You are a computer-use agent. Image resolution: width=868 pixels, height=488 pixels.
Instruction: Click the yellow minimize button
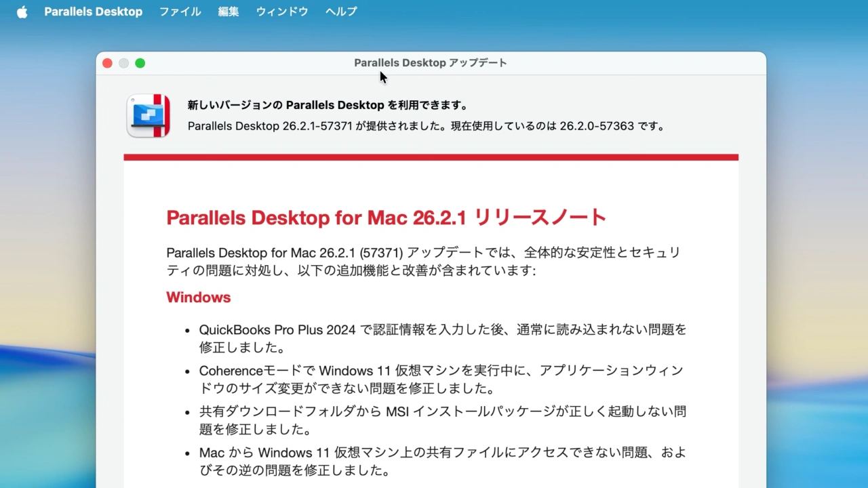coord(123,62)
